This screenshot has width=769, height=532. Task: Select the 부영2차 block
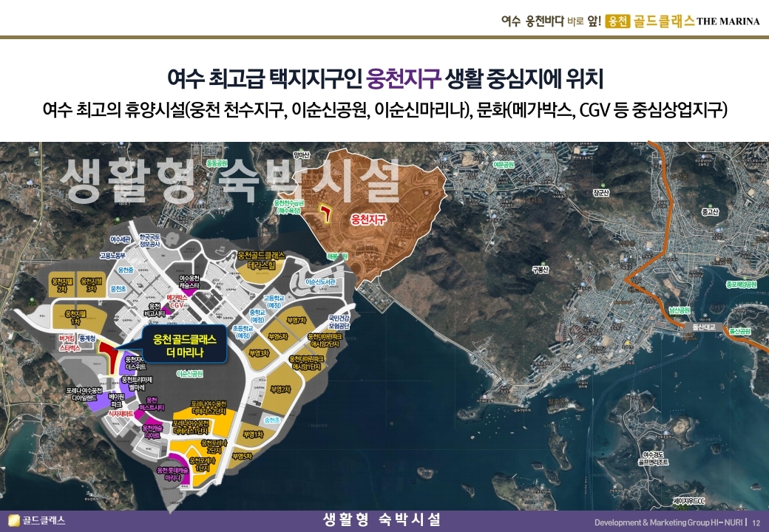coord(282,390)
